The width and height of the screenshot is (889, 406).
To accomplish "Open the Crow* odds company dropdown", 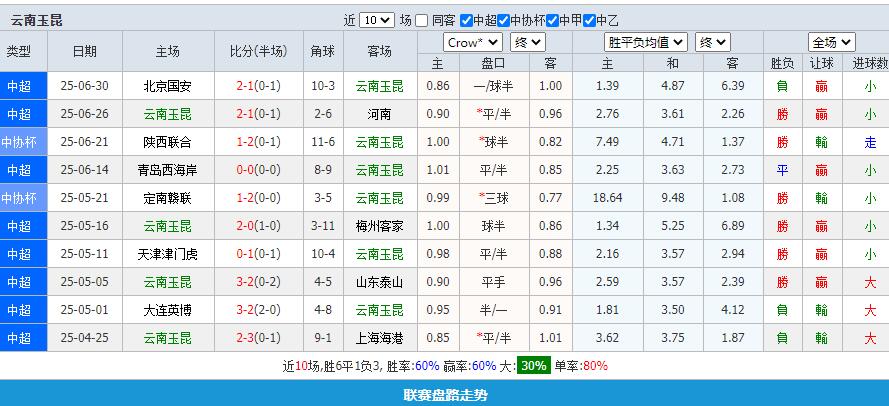I will pos(474,42).
